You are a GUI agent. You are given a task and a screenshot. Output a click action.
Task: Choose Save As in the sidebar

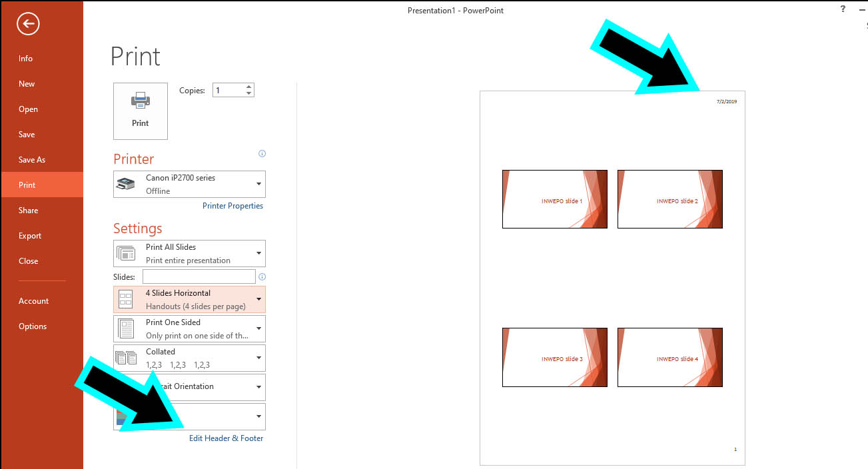pos(41,159)
